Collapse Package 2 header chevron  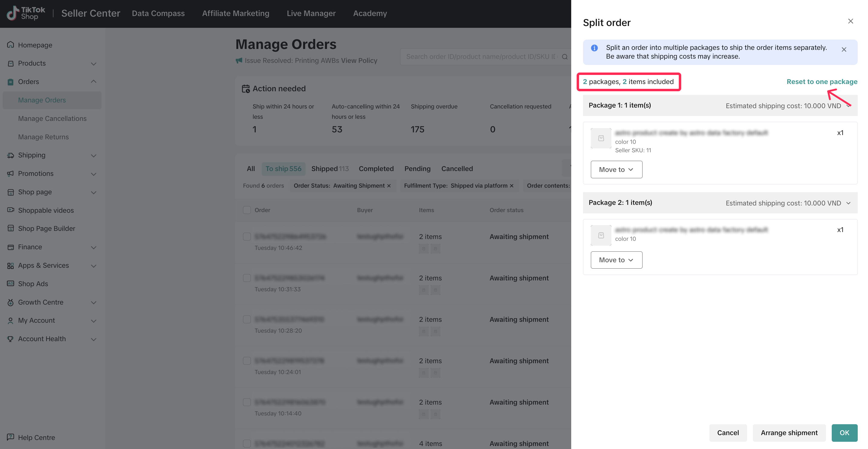(848, 203)
